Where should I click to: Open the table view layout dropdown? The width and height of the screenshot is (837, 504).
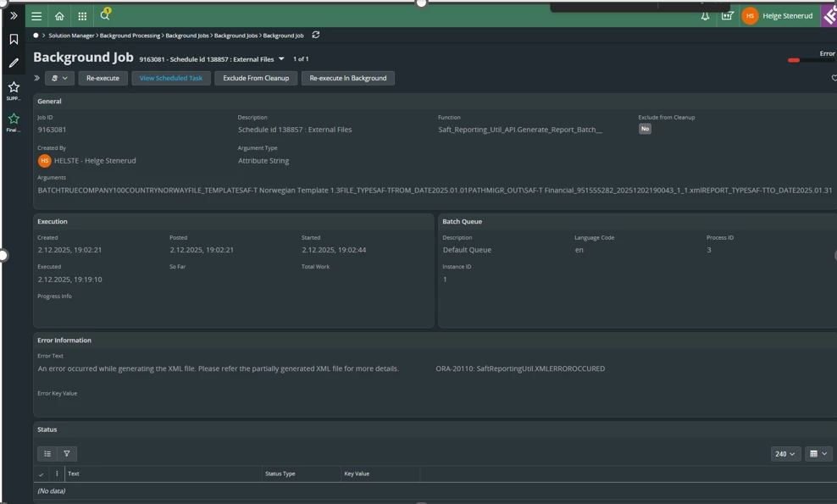[818, 454]
